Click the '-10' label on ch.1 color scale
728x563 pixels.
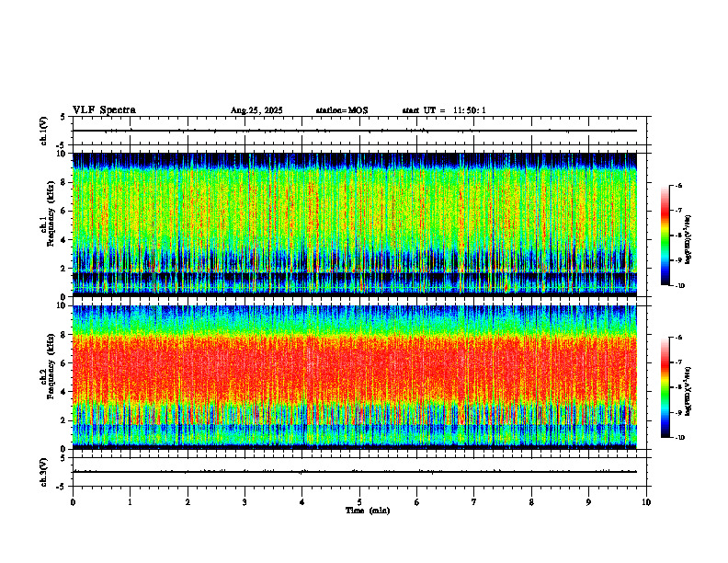pyautogui.click(x=679, y=286)
